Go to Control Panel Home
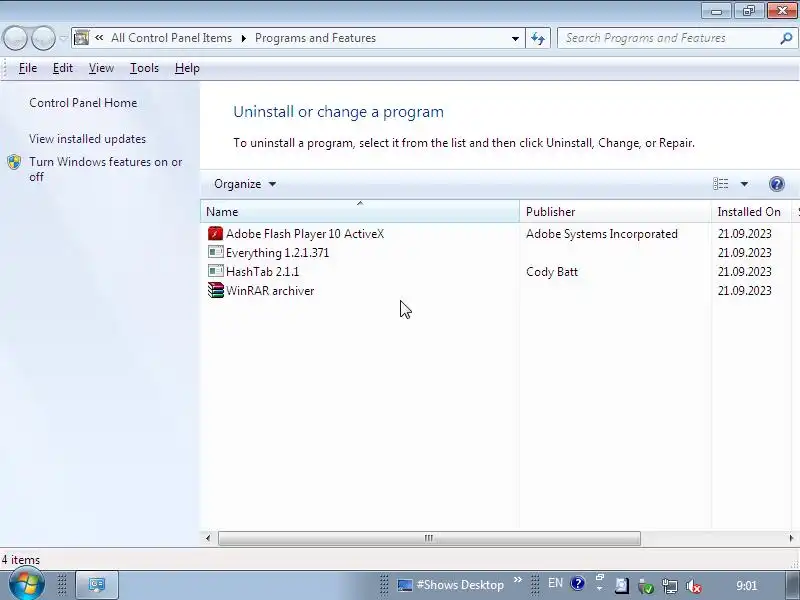This screenshot has height=600, width=800. (x=83, y=103)
